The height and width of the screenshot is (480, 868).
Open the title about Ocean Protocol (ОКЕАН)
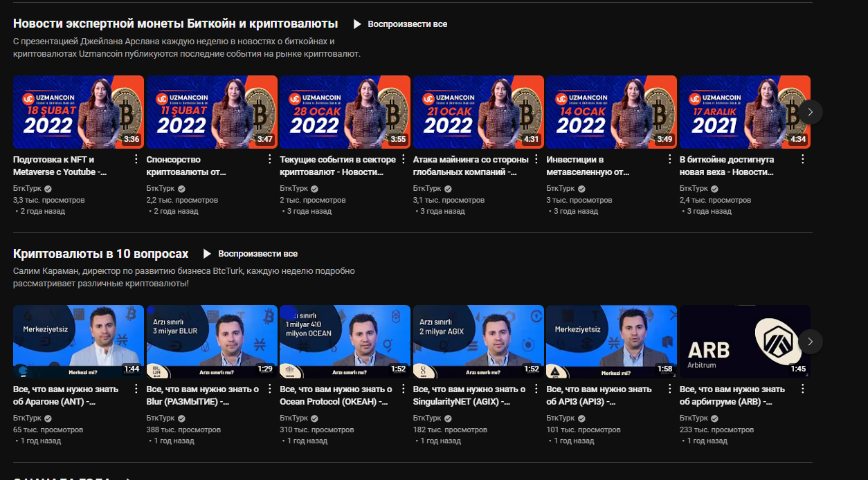[x=336, y=395]
